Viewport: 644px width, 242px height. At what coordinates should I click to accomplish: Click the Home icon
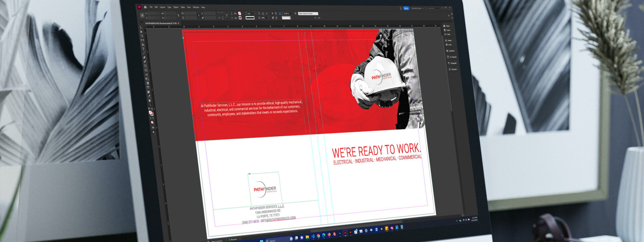145,7
